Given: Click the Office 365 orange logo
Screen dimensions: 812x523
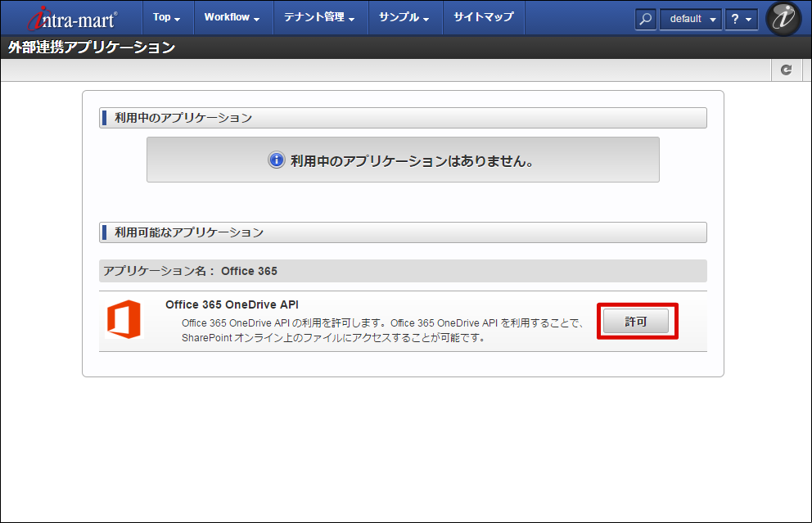Looking at the screenshot, I should coord(124,319).
